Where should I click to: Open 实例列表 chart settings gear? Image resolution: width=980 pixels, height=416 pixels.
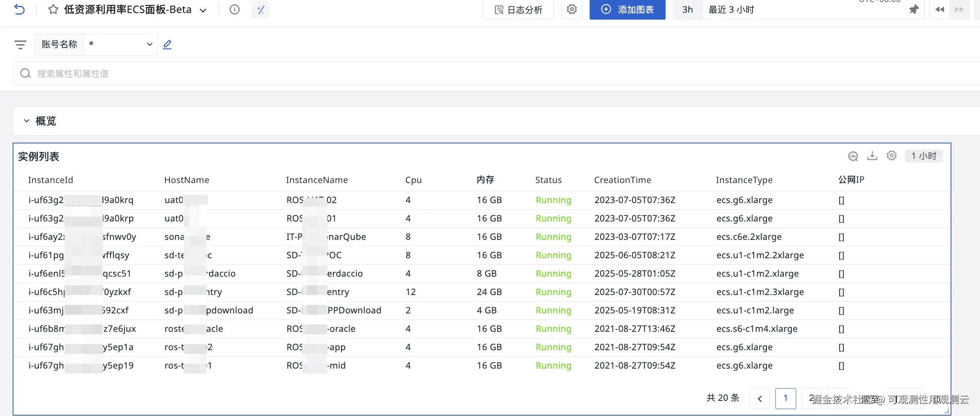pyautogui.click(x=891, y=156)
